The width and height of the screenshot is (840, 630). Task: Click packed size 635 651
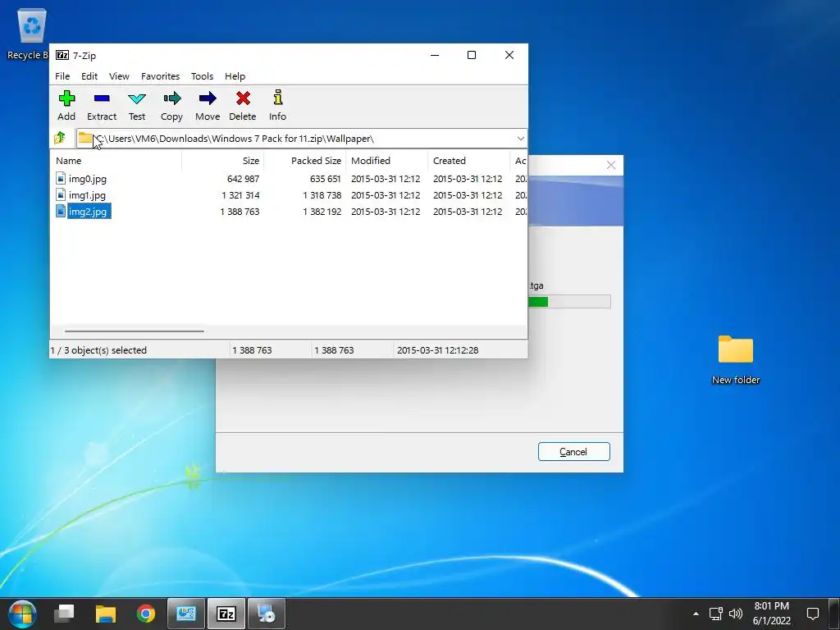pos(325,179)
